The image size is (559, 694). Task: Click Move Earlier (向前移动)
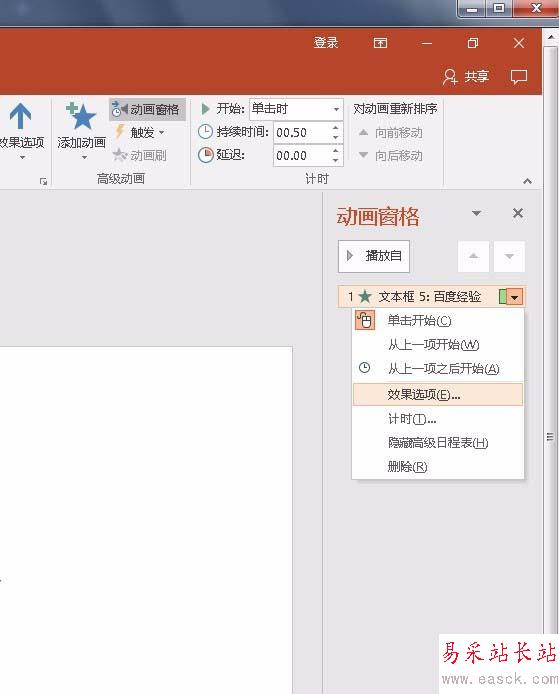390,132
